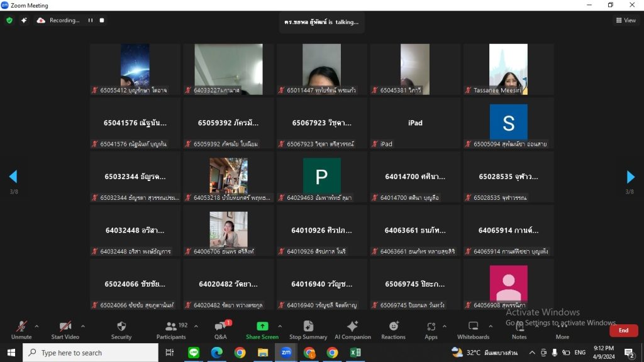The width and height of the screenshot is (644, 362).
Task: Open the Security shield options
Action: 121,330
